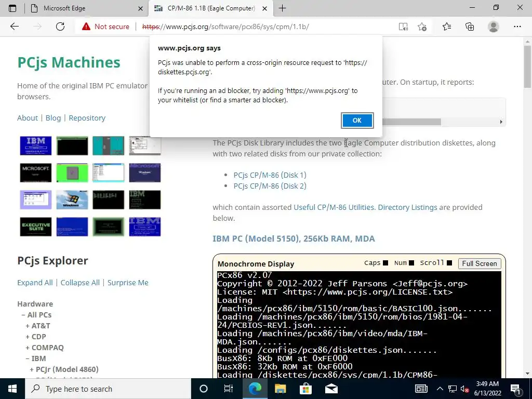This screenshot has height=399, width=532.
Task: Select the CP/M-86 1.1B tab
Action: (x=210, y=8)
